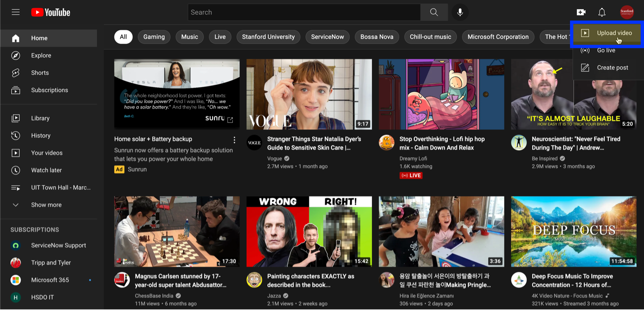Select the Gaming filter chip
Viewport: 644px width, 311px height.
click(x=154, y=37)
